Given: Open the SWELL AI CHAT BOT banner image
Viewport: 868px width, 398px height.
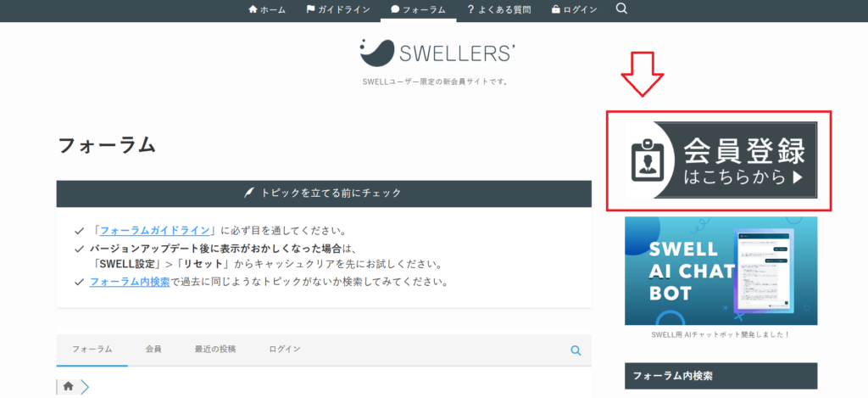Looking at the screenshot, I should pyautogui.click(x=721, y=271).
